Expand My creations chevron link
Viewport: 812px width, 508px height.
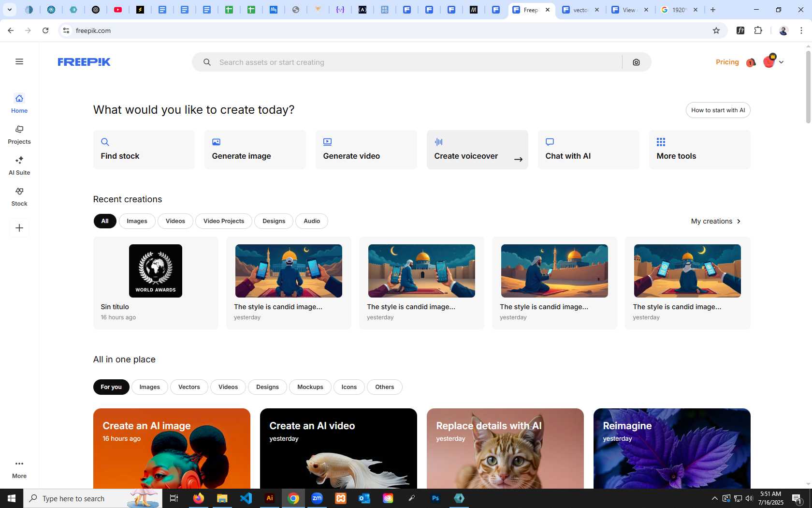click(x=716, y=221)
